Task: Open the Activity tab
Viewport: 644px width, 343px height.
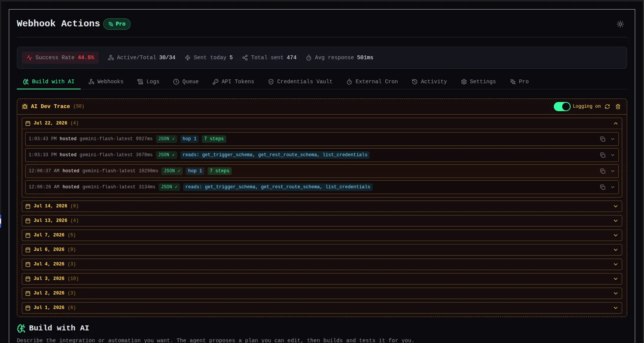Action: tap(429, 82)
